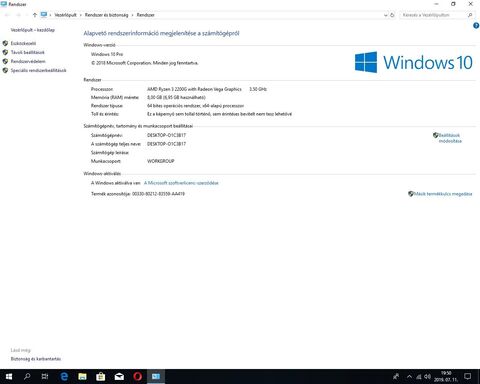The height and width of the screenshot is (384, 480).
Task: Open the Microsoft szoftverlicenc szerződése link
Action: (181, 183)
